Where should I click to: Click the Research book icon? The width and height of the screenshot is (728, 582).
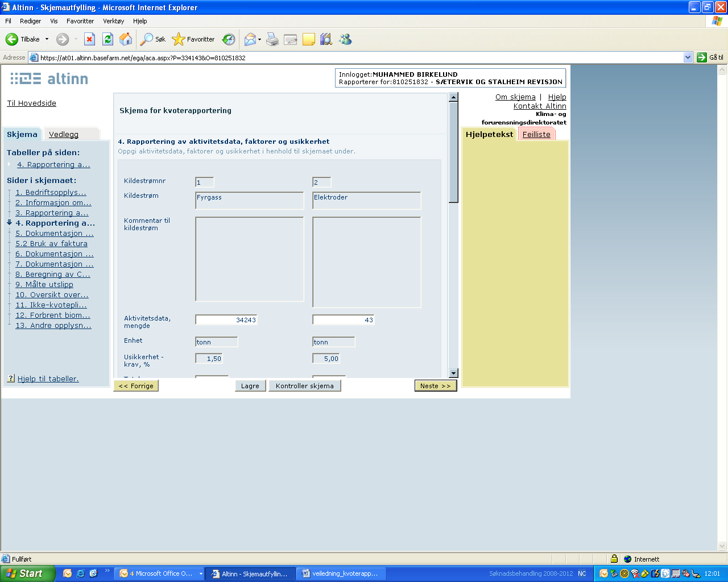pyautogui.click(x=326, y=39)
